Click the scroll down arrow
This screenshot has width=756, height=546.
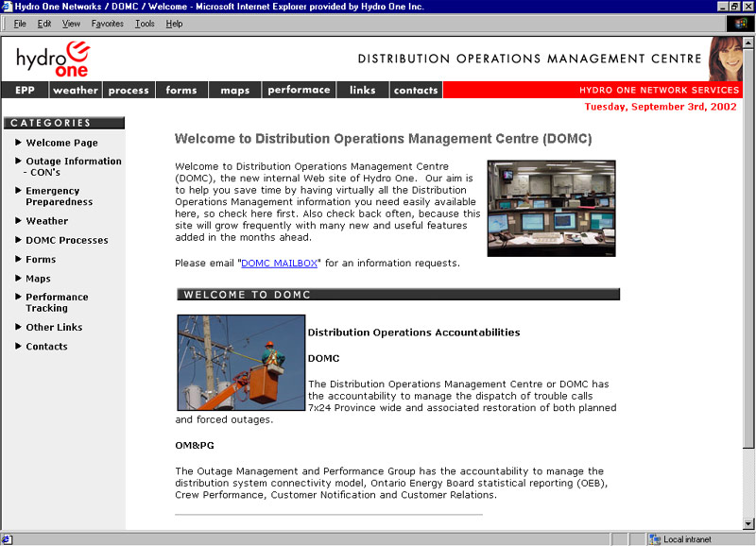(x=748, y=524)
